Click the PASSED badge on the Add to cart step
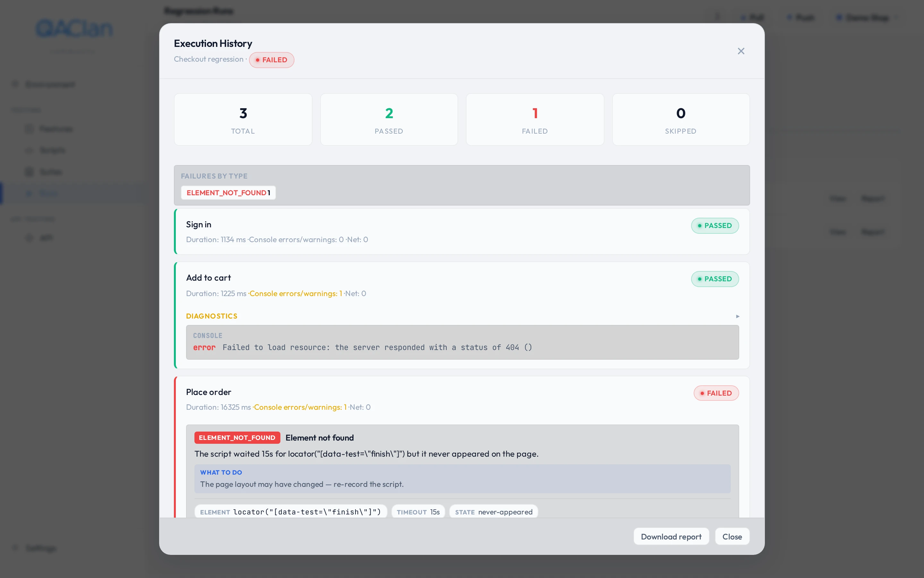This screenshot has height=578, width=924. pyautogui.click(x=715, y=279)
